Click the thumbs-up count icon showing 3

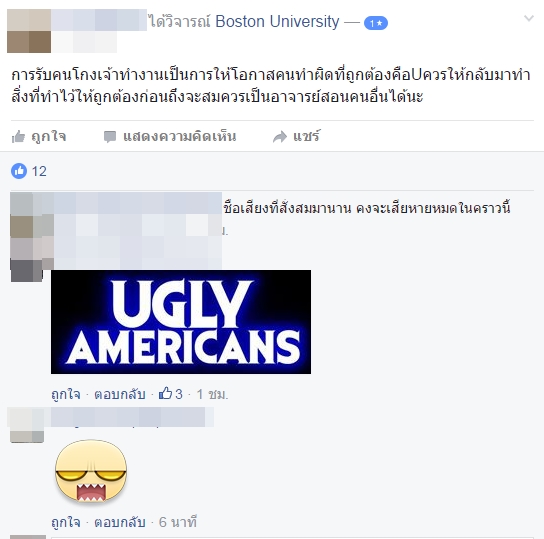pyautogui.click(x=165, y=394)
